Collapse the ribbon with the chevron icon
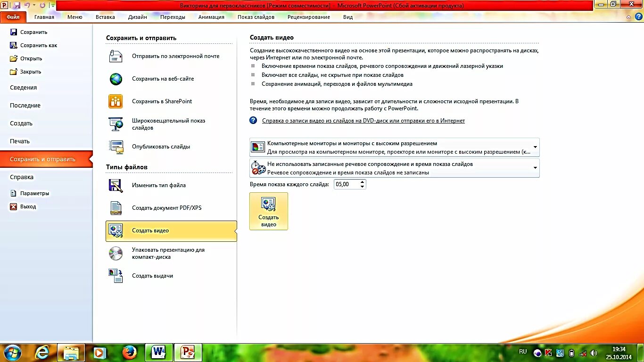This screenshot has height=362, width=644. click(629, 17)
